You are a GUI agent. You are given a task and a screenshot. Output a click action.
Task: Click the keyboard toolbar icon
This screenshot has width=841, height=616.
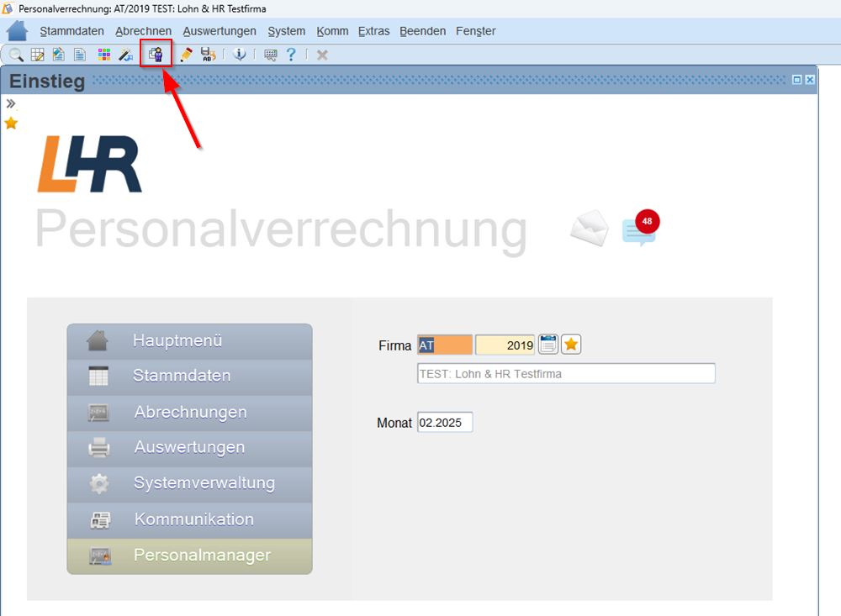click(x=271, y=55)
